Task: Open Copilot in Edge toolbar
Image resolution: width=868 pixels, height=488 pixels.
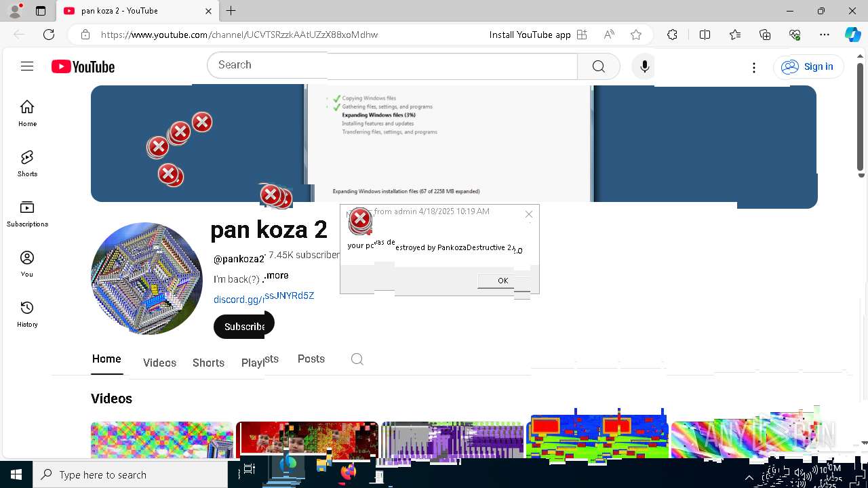Action: pos(852,35)
